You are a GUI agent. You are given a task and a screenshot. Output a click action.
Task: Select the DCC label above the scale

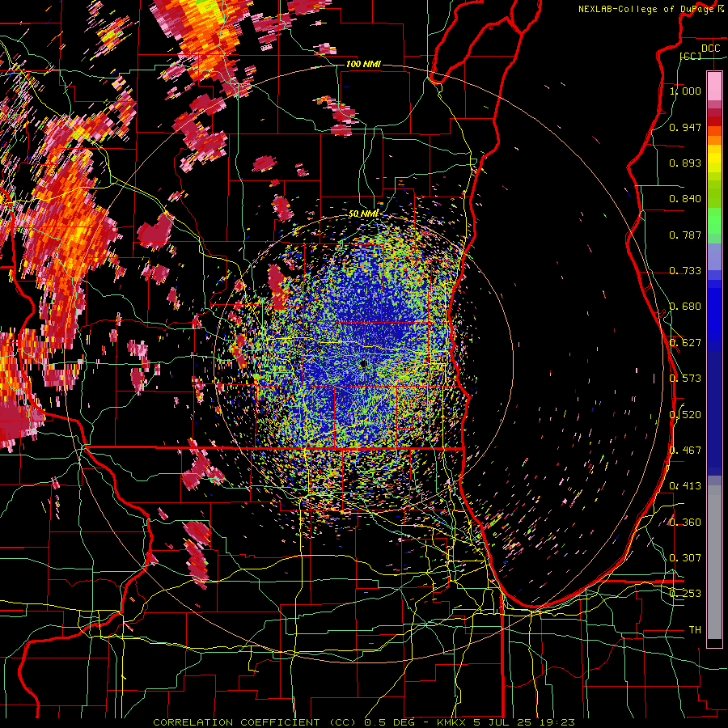(x=710, y=49)
